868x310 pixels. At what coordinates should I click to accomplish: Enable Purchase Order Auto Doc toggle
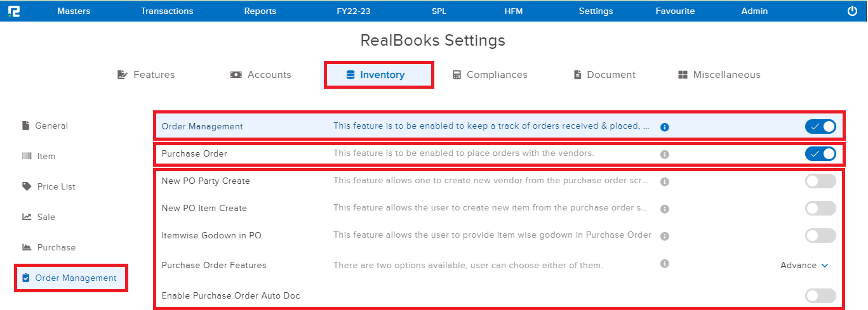point(820,295)
